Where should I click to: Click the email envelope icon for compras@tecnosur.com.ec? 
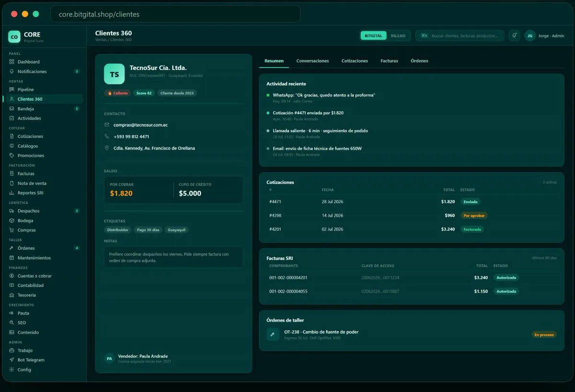(x=107, y=125)
